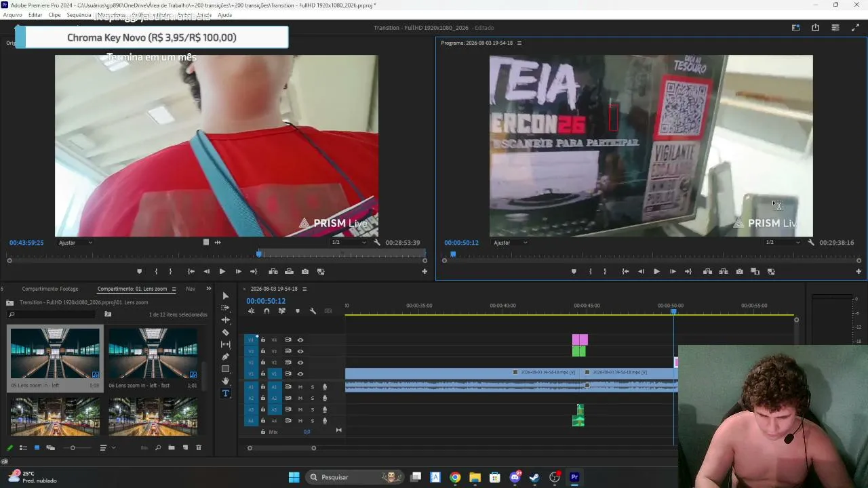Open button editor plus in Program monitor
Viewport: 868px width, 488px height.
(x=859, y=272)
